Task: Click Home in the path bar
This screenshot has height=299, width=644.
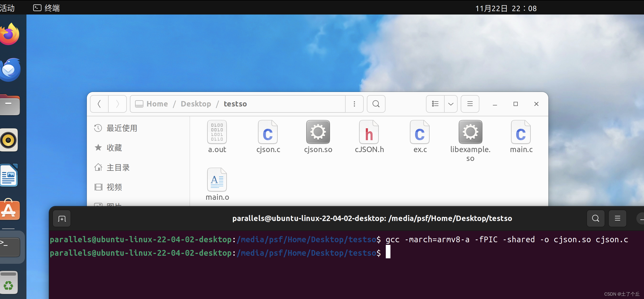Action: (157, 104)
